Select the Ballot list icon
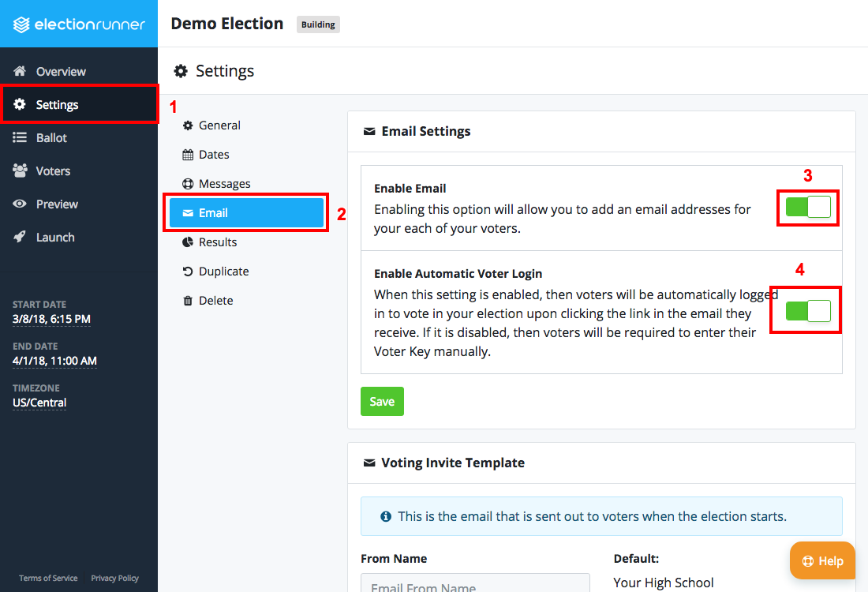The image size is (868, 592). [x=21, y=137]
